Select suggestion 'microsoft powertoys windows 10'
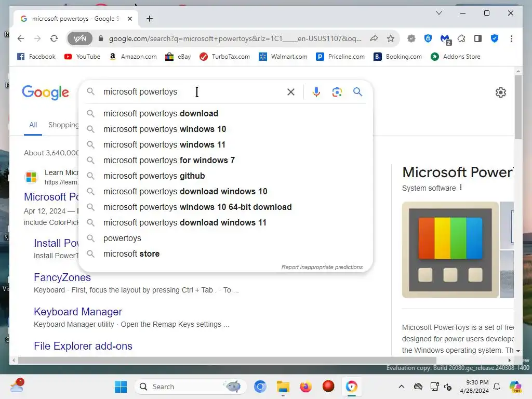This screenshot has height=399, width=532. pyautogui.click(x=225, y=129)
